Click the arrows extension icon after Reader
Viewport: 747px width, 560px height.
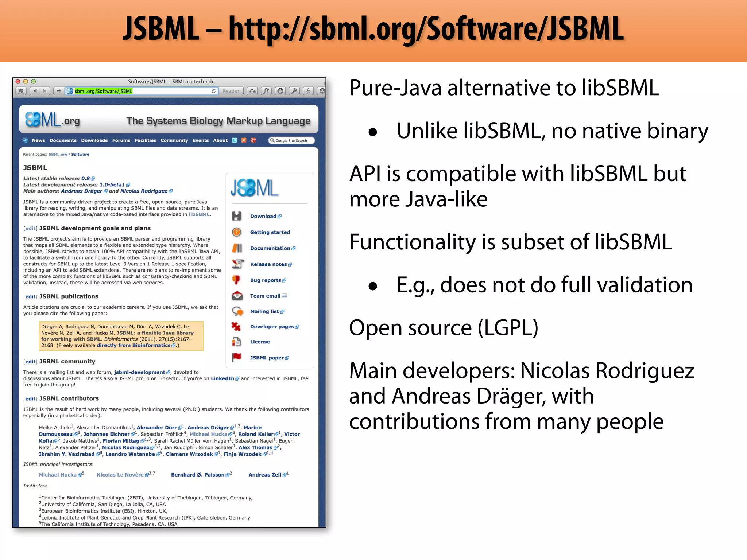click(252, 91)
